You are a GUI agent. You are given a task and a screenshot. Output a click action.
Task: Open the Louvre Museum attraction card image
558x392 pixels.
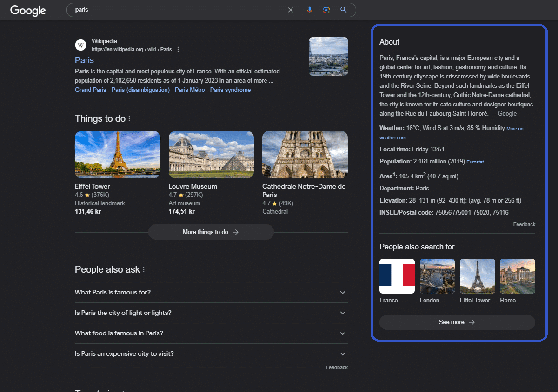[211, 155]
